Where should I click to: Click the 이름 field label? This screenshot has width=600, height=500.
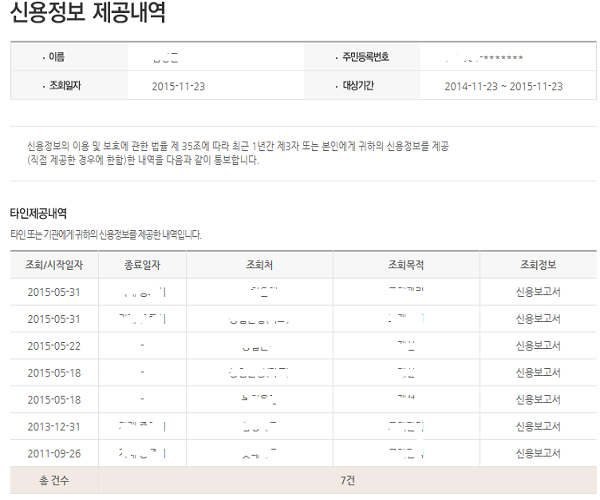tap(56, 57)
